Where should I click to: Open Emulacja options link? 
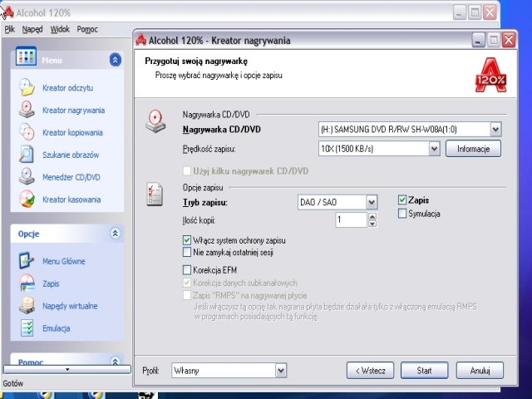(x=57, y=328)
